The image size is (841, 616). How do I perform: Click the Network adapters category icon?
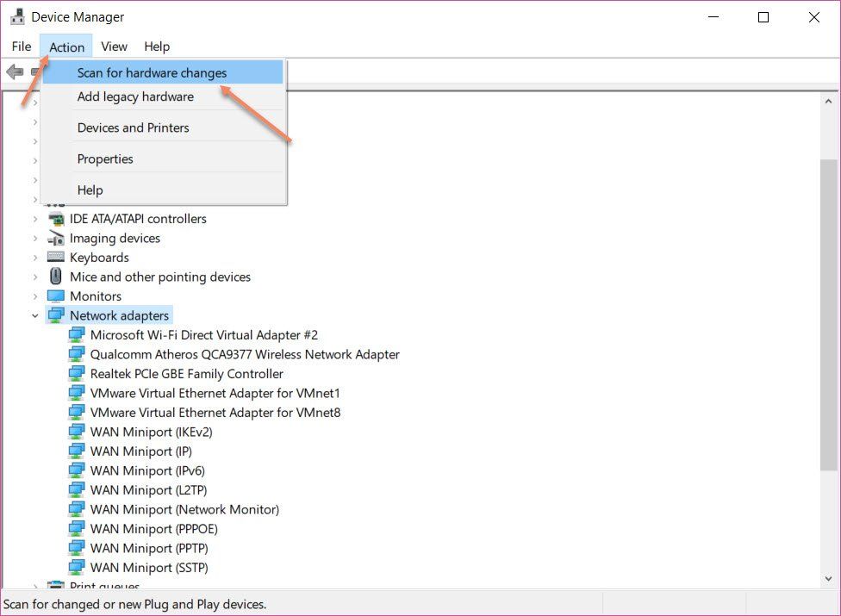(x=56, y=315)
